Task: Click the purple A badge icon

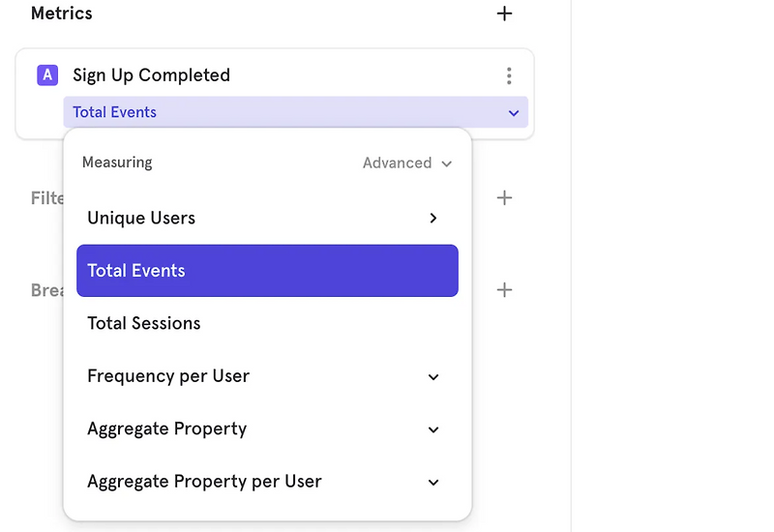Action: click(x=47, y=75)
